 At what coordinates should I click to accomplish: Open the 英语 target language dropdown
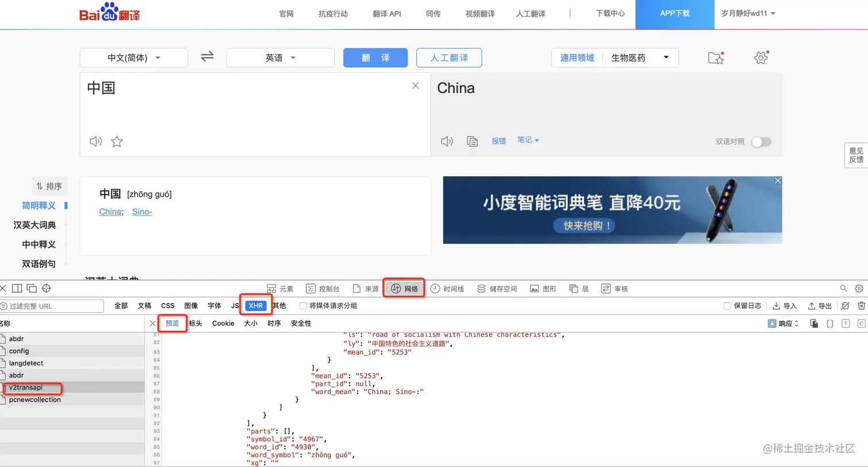(x=280, y=57)
